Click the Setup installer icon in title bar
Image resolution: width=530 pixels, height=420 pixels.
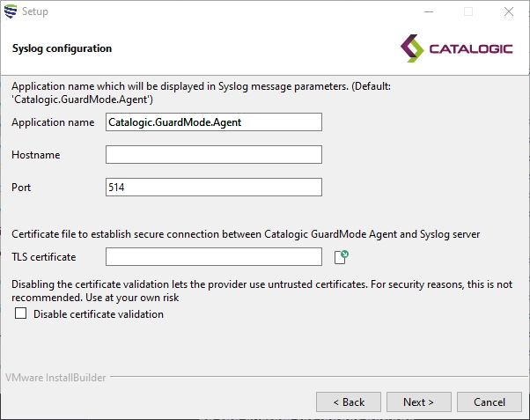coord(11,11)
